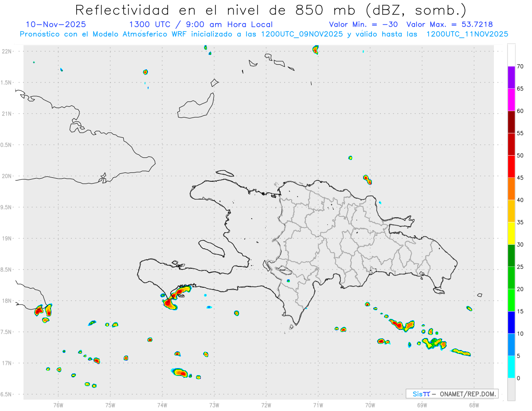Click the colorbar scale number '10'
532x411 pixels.
[x=520, y=334]
